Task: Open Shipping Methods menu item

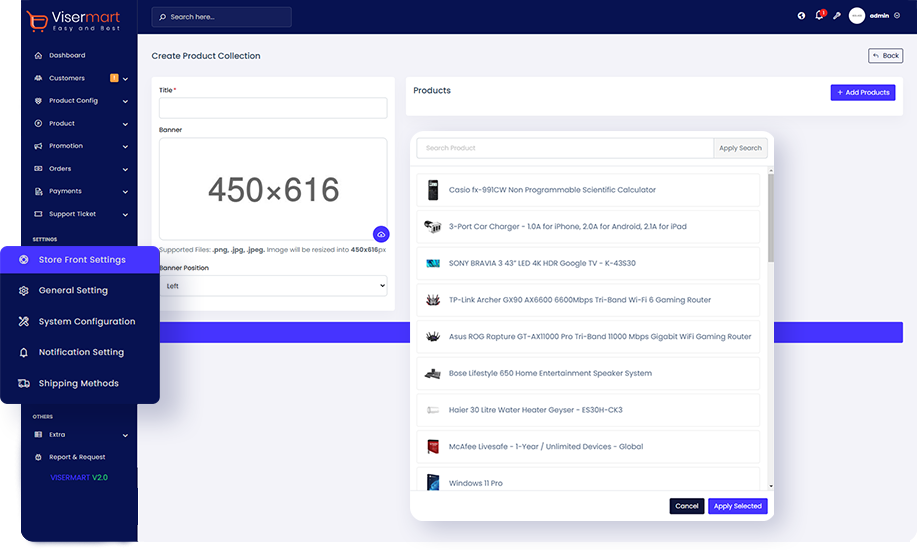Action: point(80,383)
